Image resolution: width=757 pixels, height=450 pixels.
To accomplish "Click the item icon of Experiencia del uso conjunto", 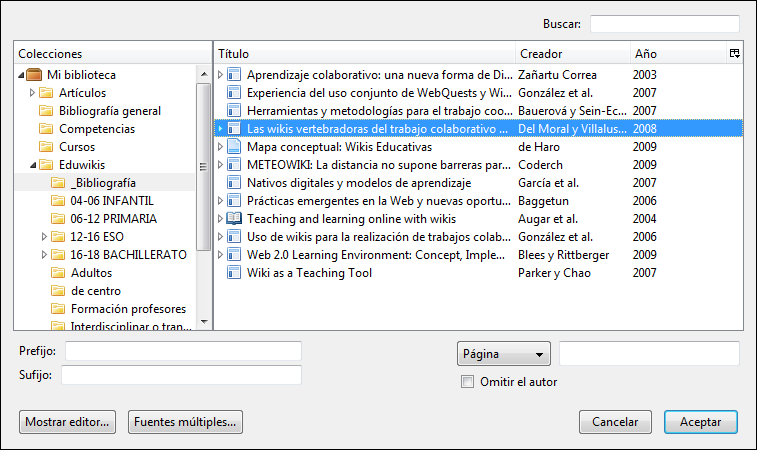I will point(234,93).
